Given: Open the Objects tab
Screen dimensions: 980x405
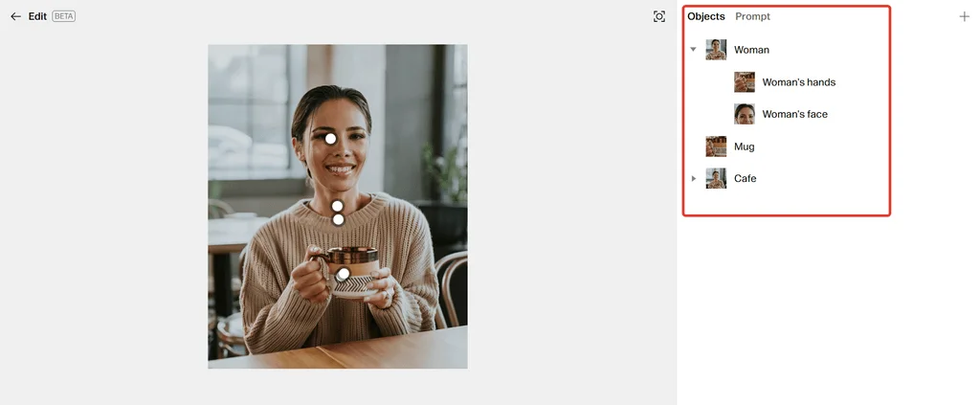Looking at the screenshot, I should [706, 16].
